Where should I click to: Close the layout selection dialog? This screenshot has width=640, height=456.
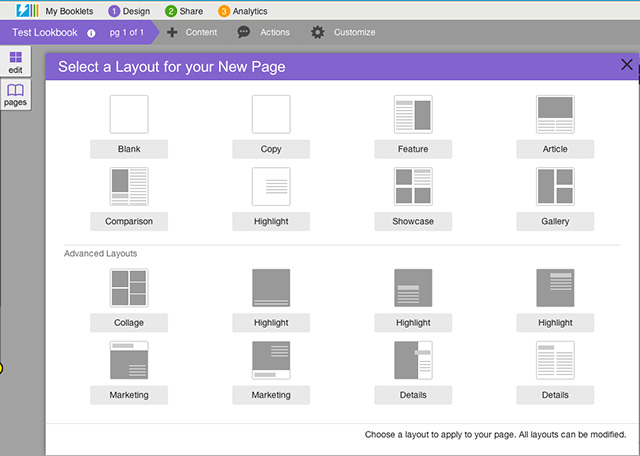pyautogui.click(x=627, y=65)
